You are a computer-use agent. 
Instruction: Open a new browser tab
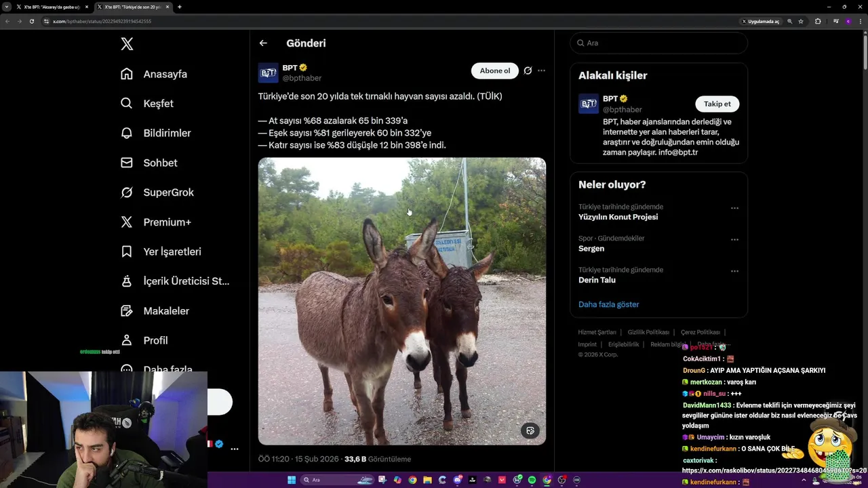coord(180,7)
